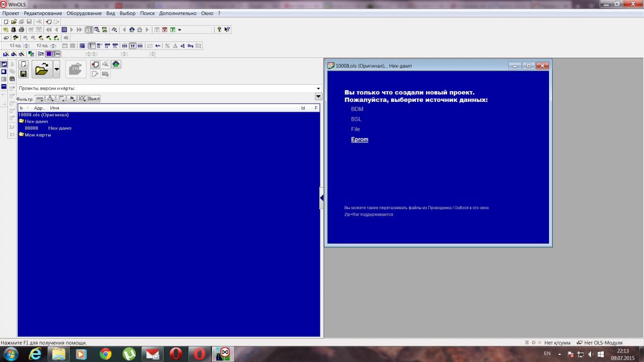Toggle the 'Org' original values button
Viewport: 644px width, 362px height.
[190, 46]
